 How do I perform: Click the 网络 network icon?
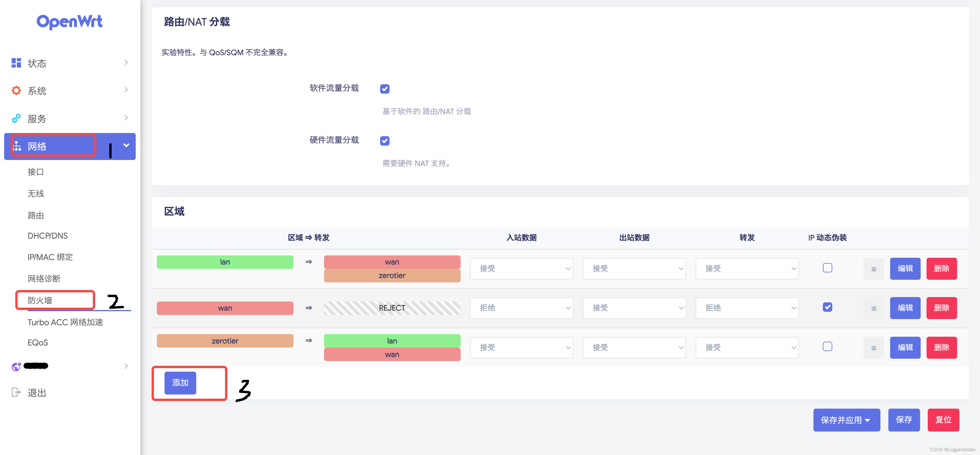[x=17, y=146]
